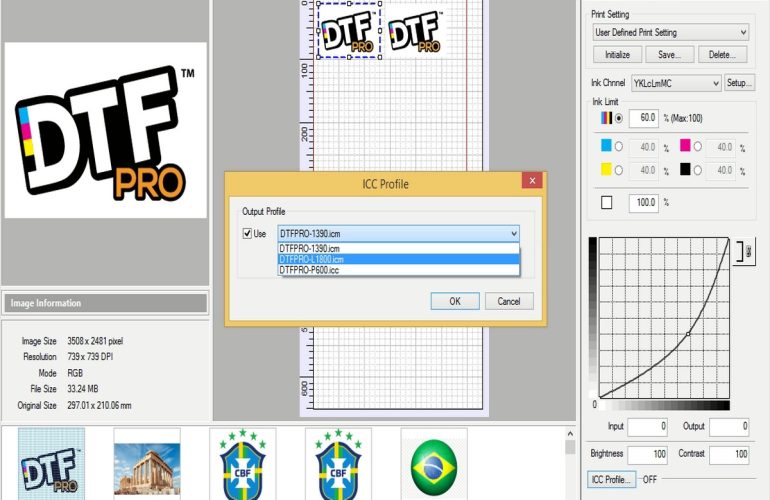
Task: Edit the 100.0 white ink percentage field
Action: coord(643,203)
